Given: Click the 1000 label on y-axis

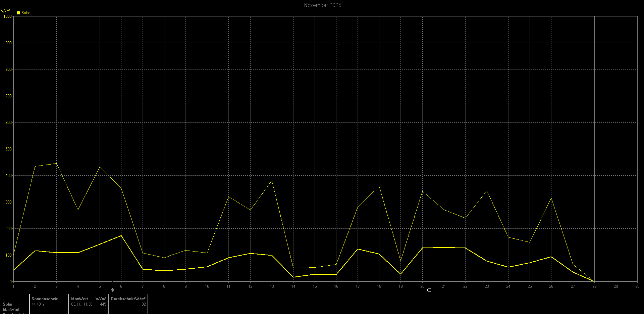Looking at the screenshot, I should [x=7, y=16].
